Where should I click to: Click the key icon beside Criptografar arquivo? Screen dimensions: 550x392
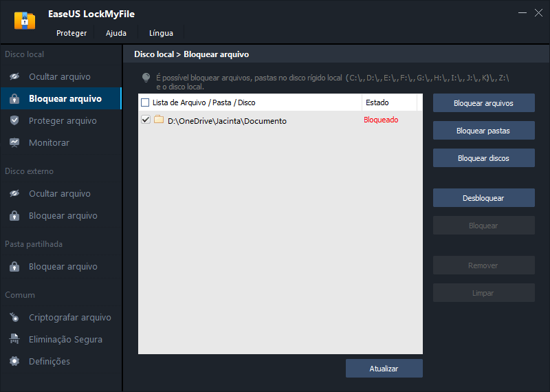(x=14, y=317)
